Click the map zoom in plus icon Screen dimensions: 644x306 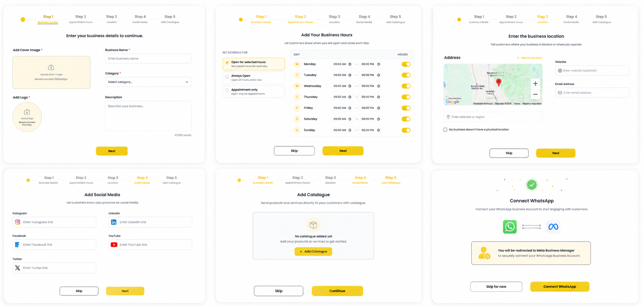click(x=535, y=84)
